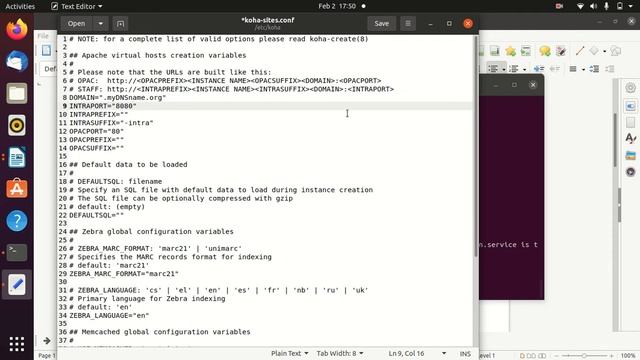This screenshot has height=360, width=640.
Task: Click the ZEBRA_LANGUAGE="en" line
Action: [x=109, y=316]
